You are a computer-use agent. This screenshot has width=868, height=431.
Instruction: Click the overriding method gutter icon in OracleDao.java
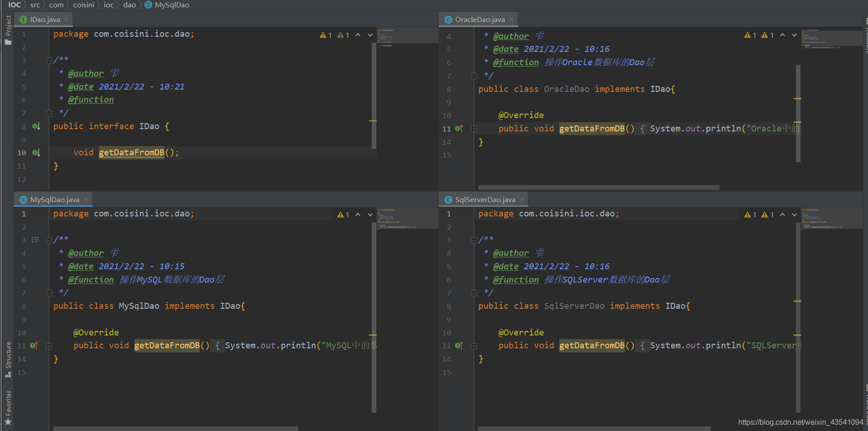coord(459,129)
